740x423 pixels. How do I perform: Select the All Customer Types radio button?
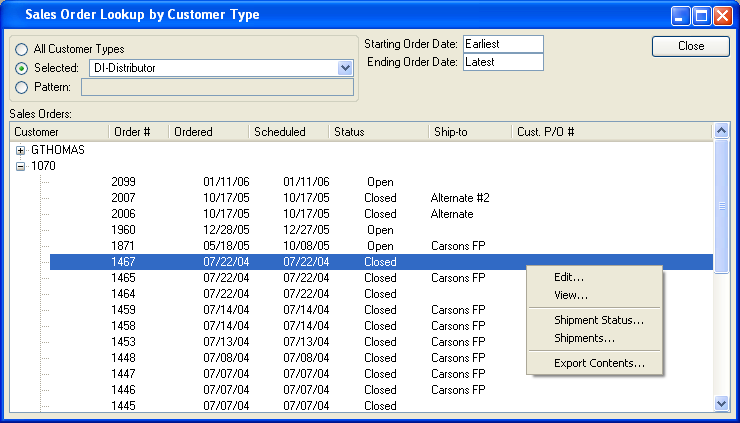coord(22,49)
